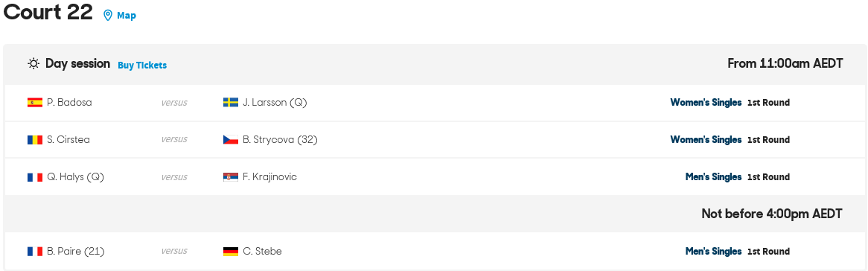Click the German flag beside C. Stebe
Image resolution: width=868 pixels, height=271 pixels.
point(231,252)
